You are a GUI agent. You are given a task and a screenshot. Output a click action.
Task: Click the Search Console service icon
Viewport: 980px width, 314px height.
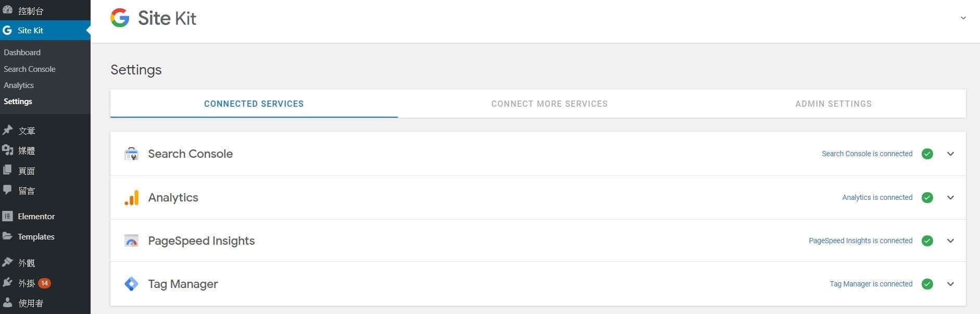(x=131, y=154)
